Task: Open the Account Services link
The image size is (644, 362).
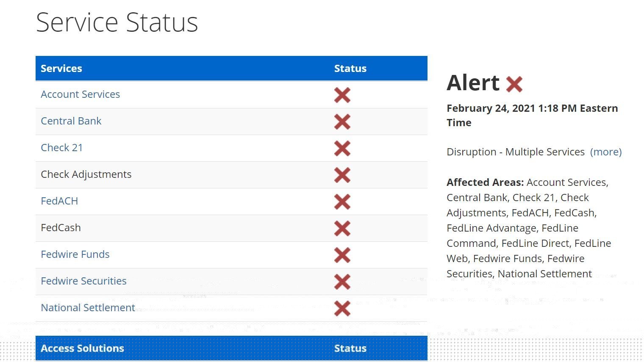Action: click(x=80, y=94)
